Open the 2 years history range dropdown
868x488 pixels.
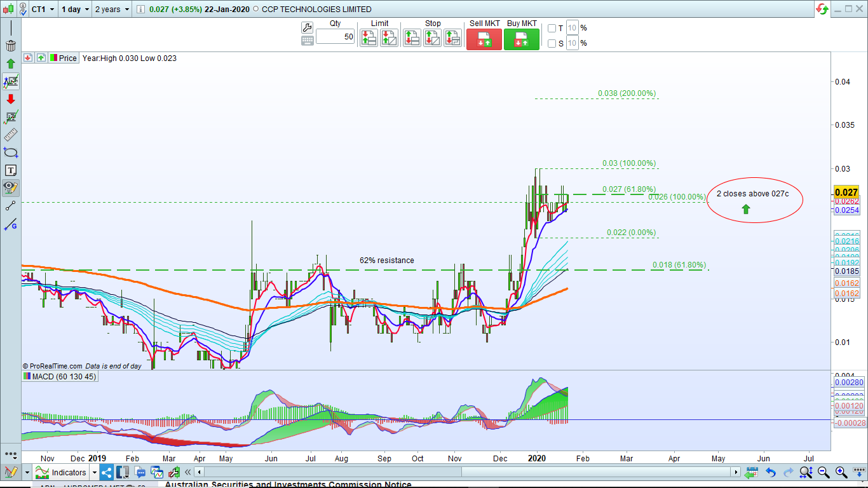(111, 10)
